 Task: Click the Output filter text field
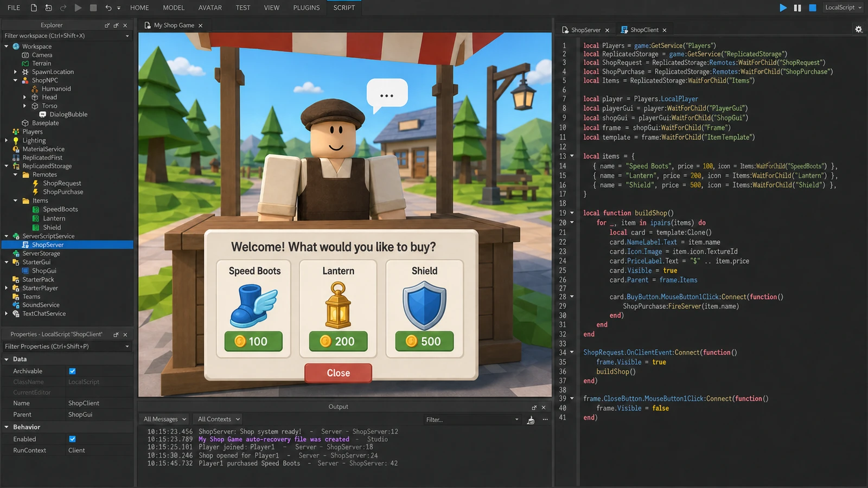[472, 420]
